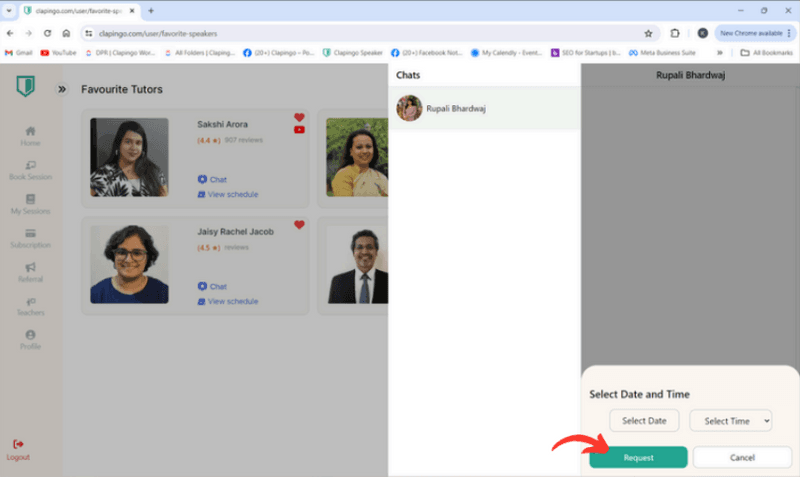Go to Subscription in sidebar
This screenshot has height=477, width=800.
[x=30, y=233]
